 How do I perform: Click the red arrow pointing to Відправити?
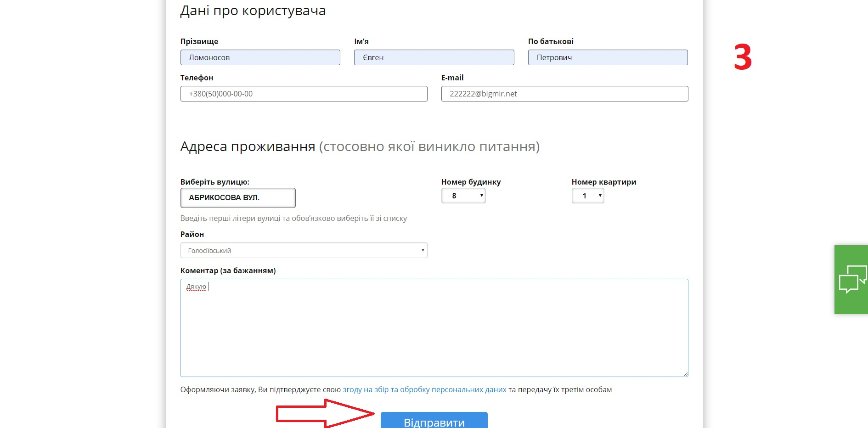click(x=325, y=413)
